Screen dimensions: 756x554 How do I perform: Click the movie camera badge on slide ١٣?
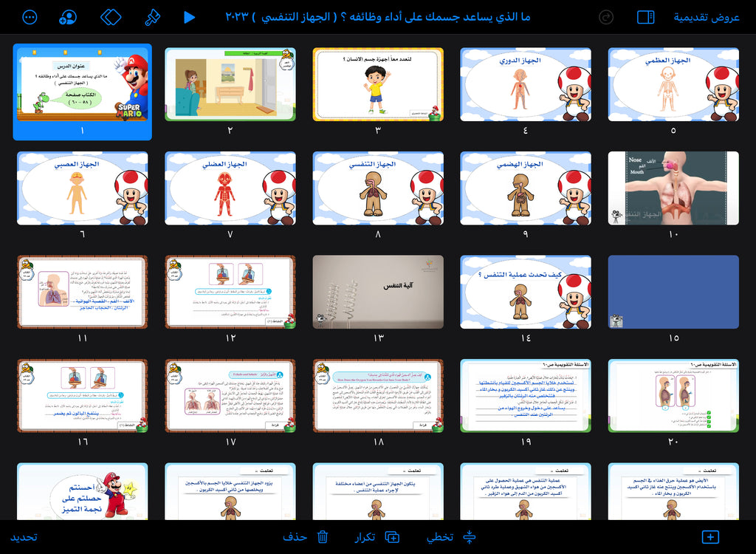pyautogui.click(x=321, y=321)
